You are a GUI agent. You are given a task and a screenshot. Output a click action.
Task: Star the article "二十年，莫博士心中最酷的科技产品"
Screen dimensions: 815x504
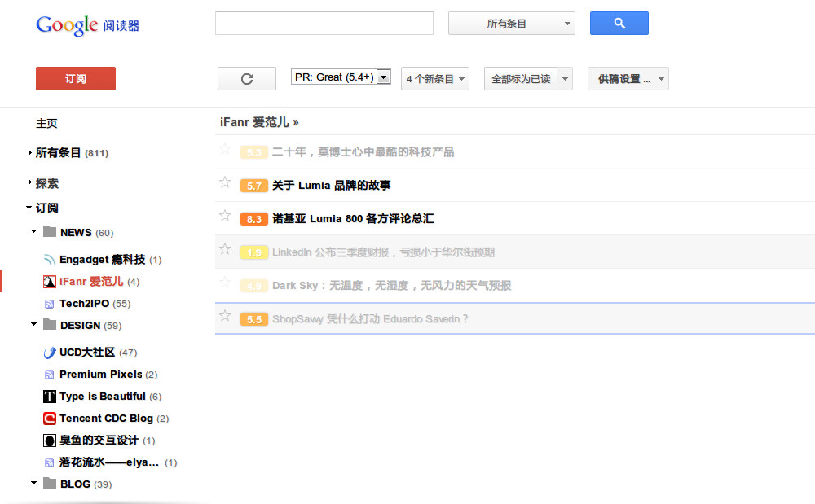pos(225,149)
